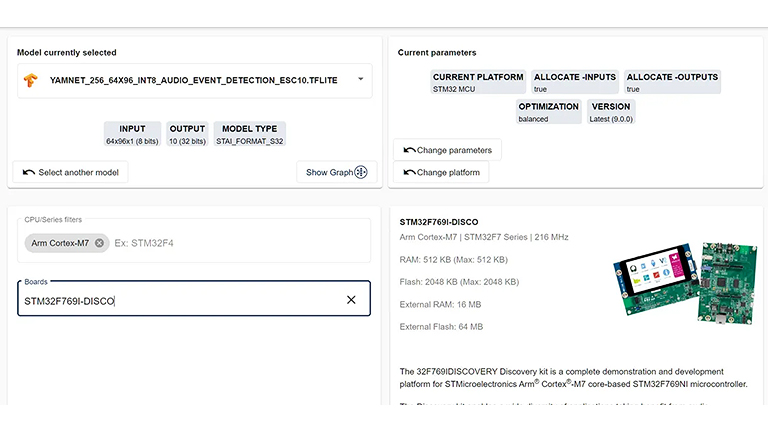Click the MODEL TYPE info chip
Image resolution: width=768 pixels, height=432 pixels.
pos(249,135)
